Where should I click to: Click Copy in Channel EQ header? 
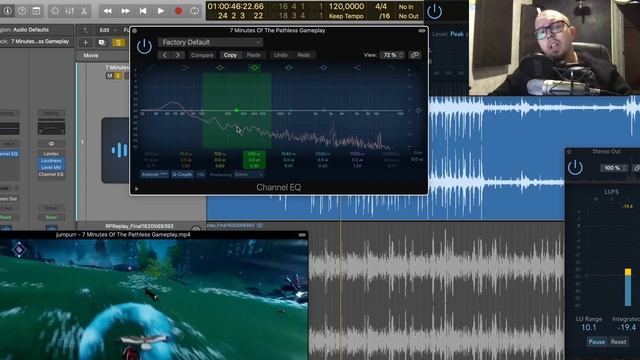coord(230,55)
